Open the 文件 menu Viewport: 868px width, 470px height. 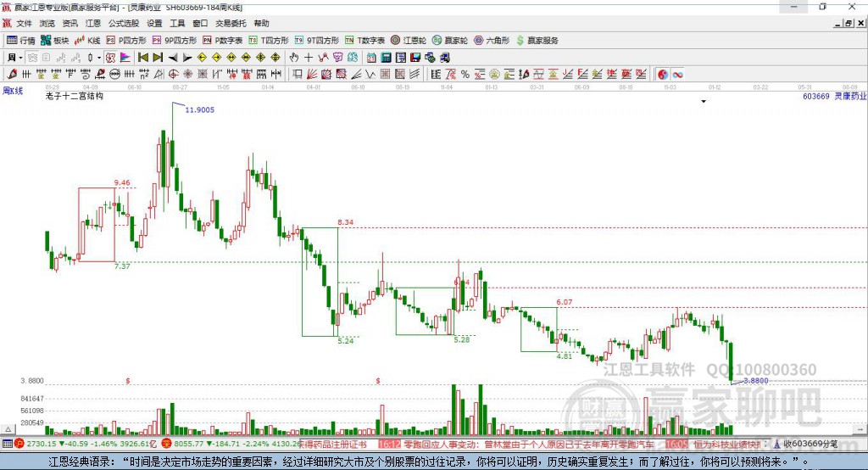click(24, 23)
